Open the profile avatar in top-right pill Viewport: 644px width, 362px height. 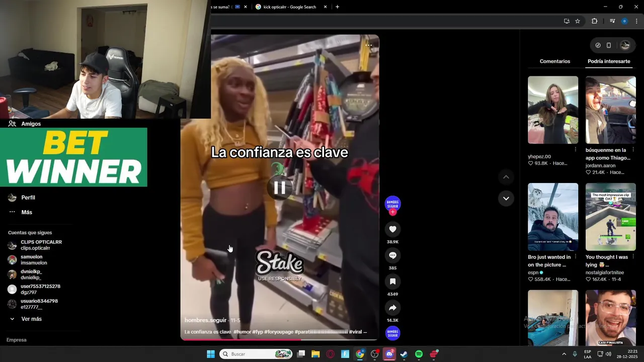click(625, 45)
